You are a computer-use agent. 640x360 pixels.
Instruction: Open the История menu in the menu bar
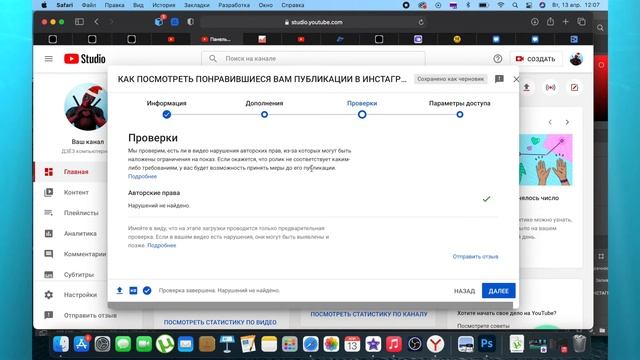(x=164, y=5)
